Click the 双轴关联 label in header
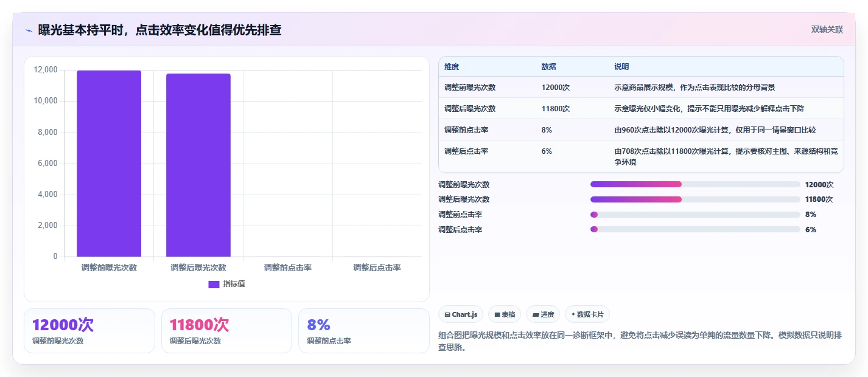Image resolution: width=868 pixels, height=377 pixels. (x=827, y=30)
